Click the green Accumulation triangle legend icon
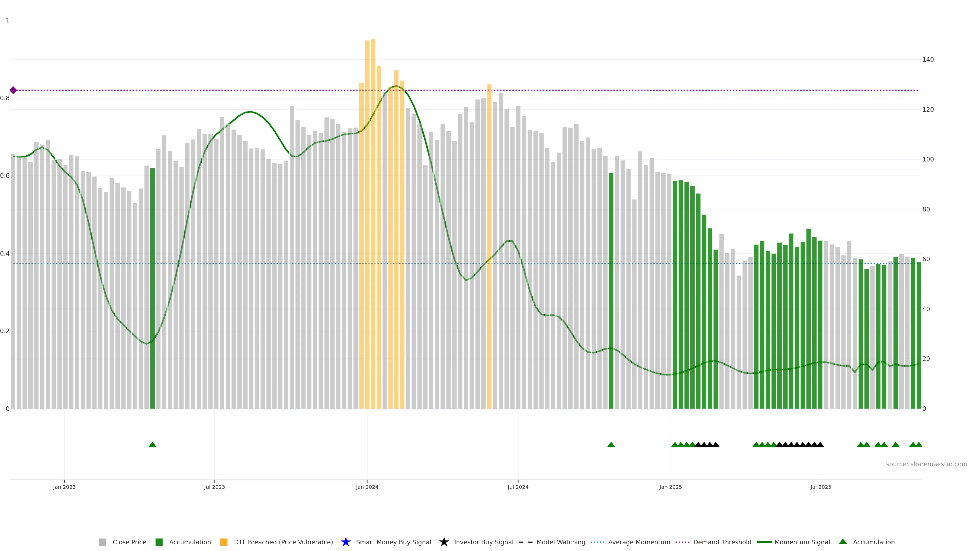The width and height of the screenshot is (980, 551). click(x=843, y=542)
